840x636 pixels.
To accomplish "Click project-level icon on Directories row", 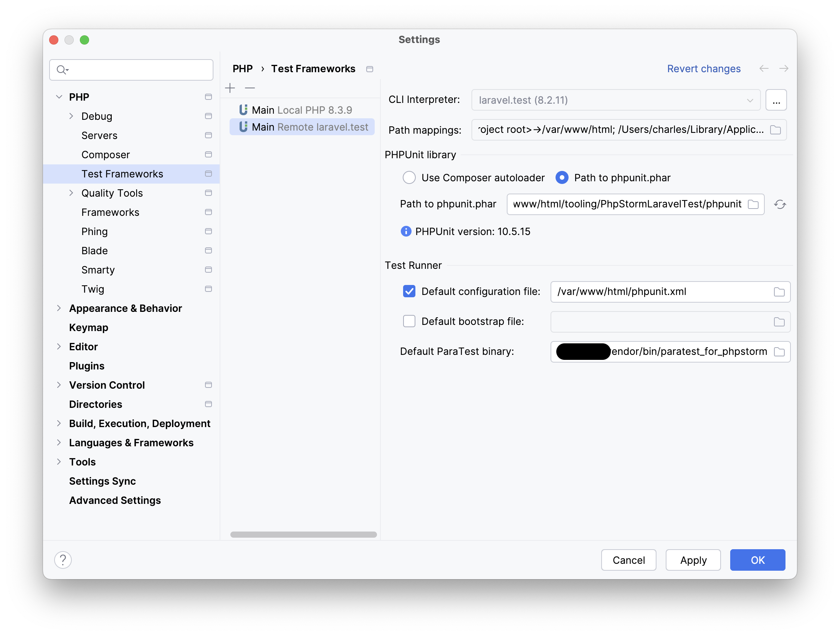I will click(208, 404).
